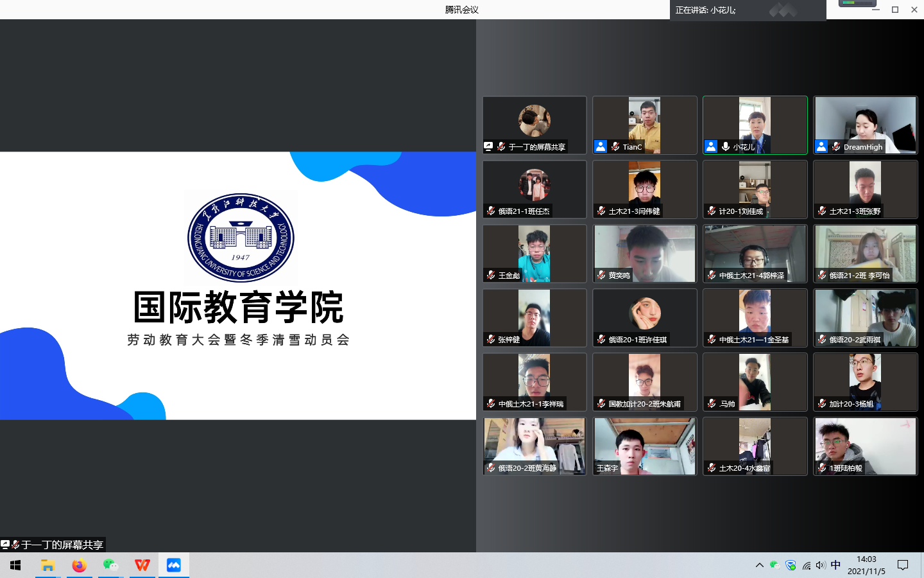Viewport: 924px width, 578px height.
Task: Expand the audio level bar at top
Action: click(857, 3)
